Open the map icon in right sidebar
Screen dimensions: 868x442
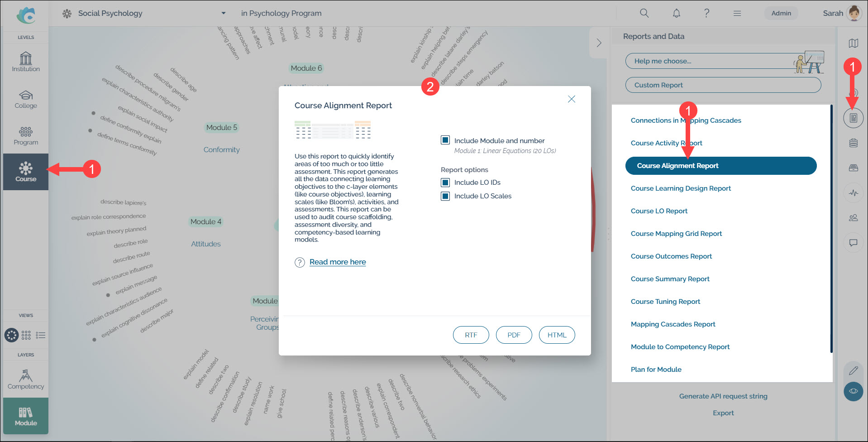(x=853, y=43)
